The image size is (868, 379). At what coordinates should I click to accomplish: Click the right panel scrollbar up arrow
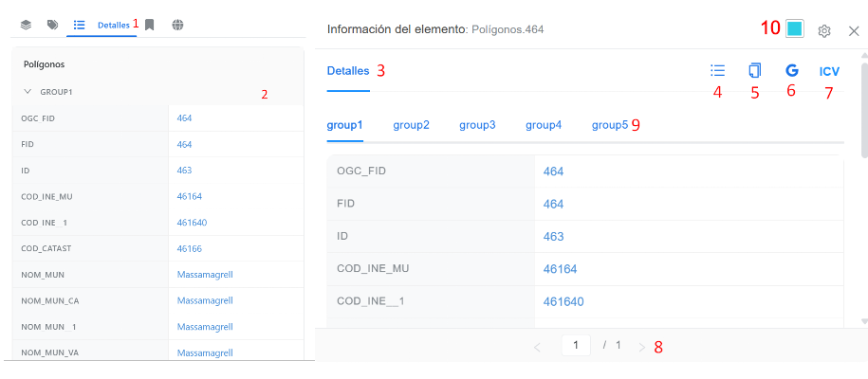pos(863,55)
